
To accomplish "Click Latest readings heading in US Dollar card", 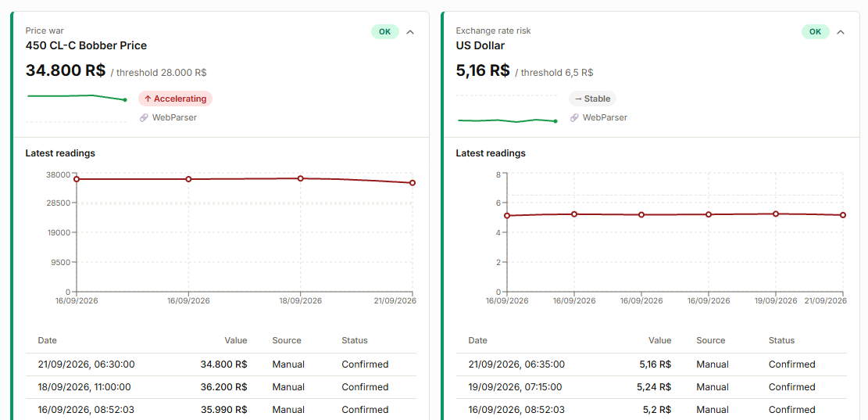I will [491, 153].
